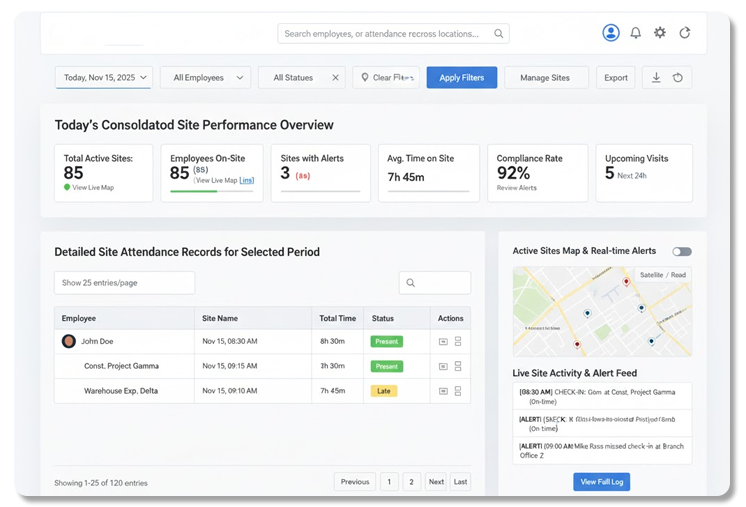Click second action icon in Warehouse Exp. Delta row
The image size is (746, 507).
(458, 391)
